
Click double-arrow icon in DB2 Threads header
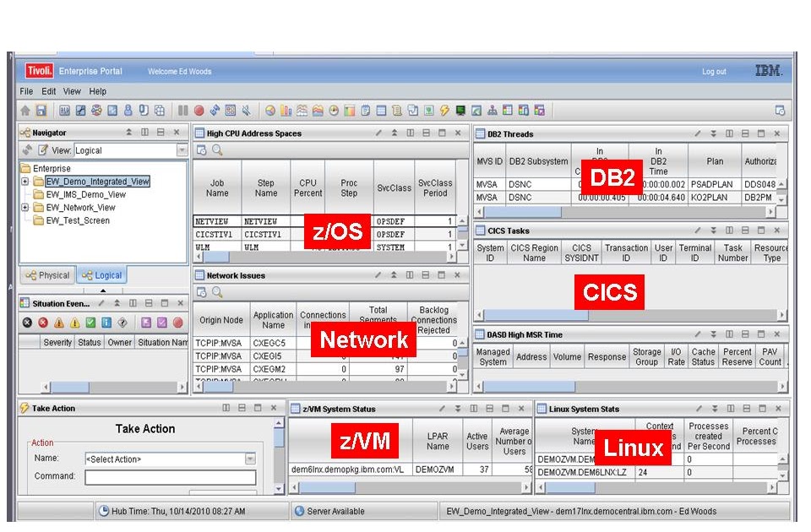coord(713,134)
